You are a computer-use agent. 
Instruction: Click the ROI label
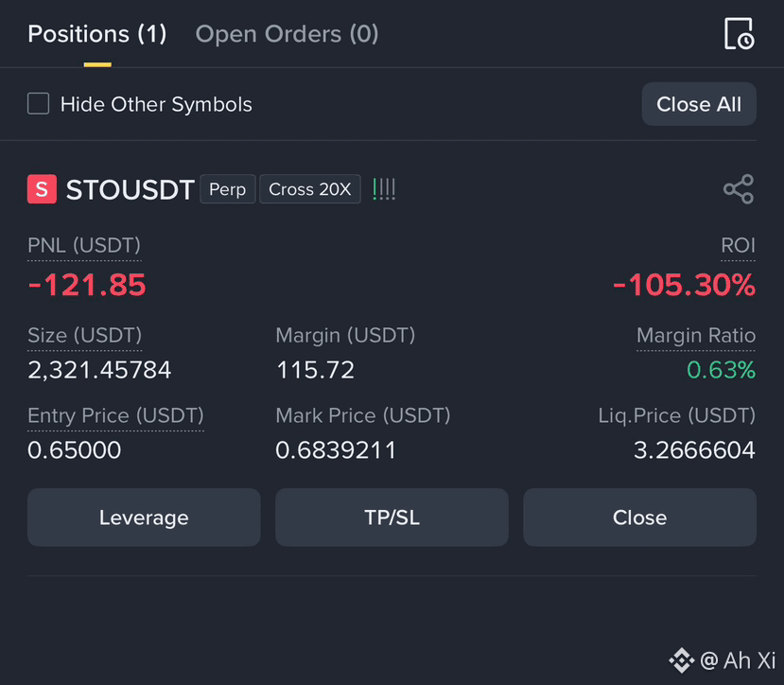[x=738, y=246]
